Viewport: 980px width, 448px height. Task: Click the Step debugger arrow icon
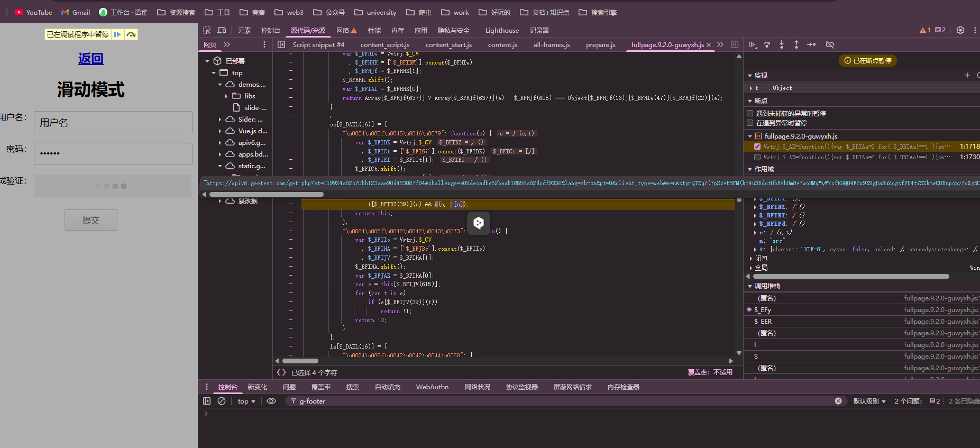(811, 45)
